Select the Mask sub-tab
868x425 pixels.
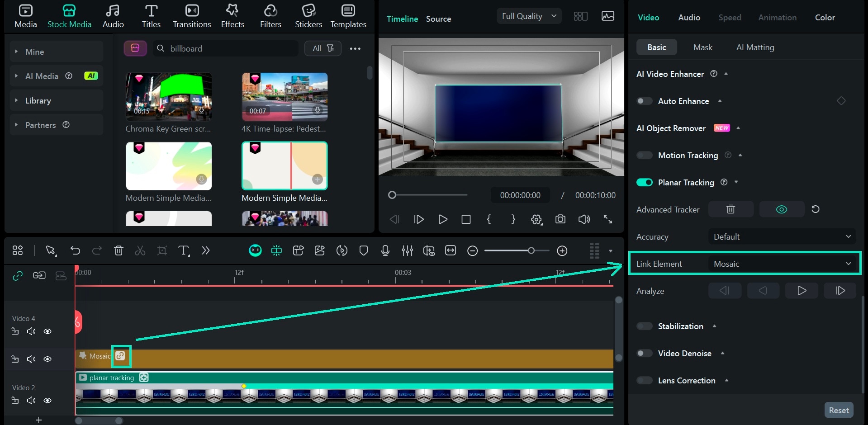[702, 47]
